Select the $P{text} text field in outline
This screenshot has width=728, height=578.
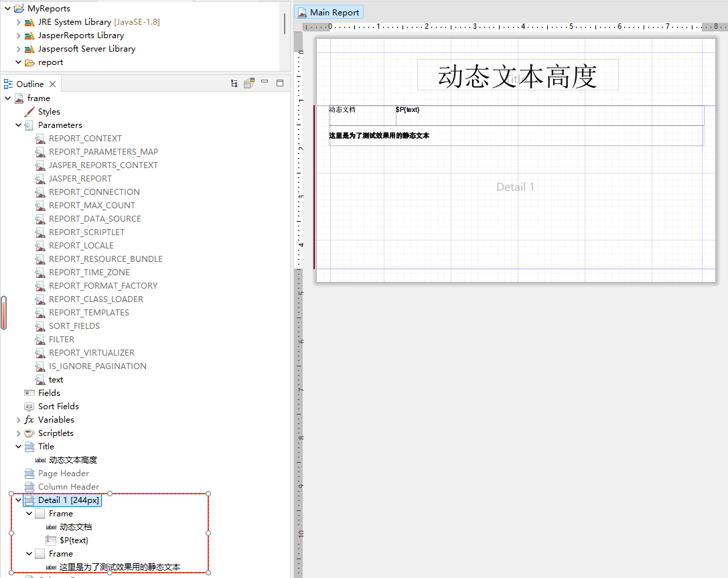tap(74, 540)
